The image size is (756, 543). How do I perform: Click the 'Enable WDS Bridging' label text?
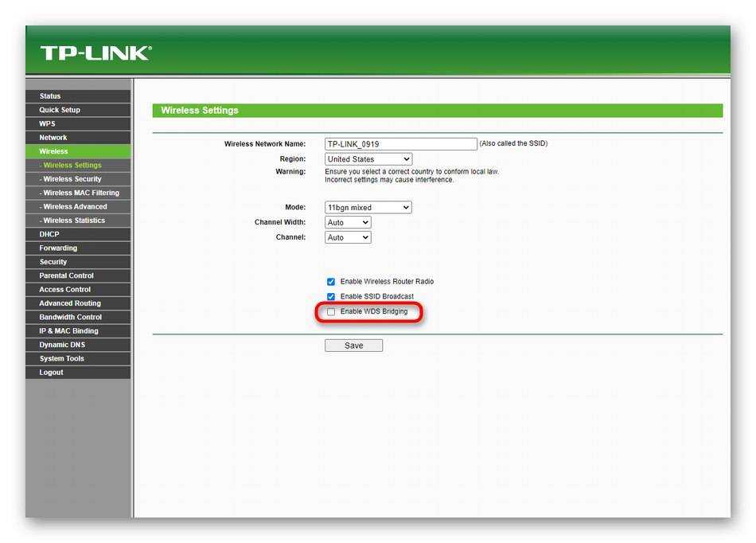pyautogui.click(x=374, y=311)
